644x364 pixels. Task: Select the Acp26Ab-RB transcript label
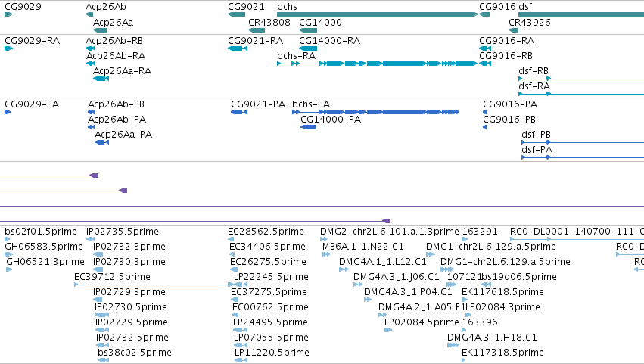[x=114, y=41]
